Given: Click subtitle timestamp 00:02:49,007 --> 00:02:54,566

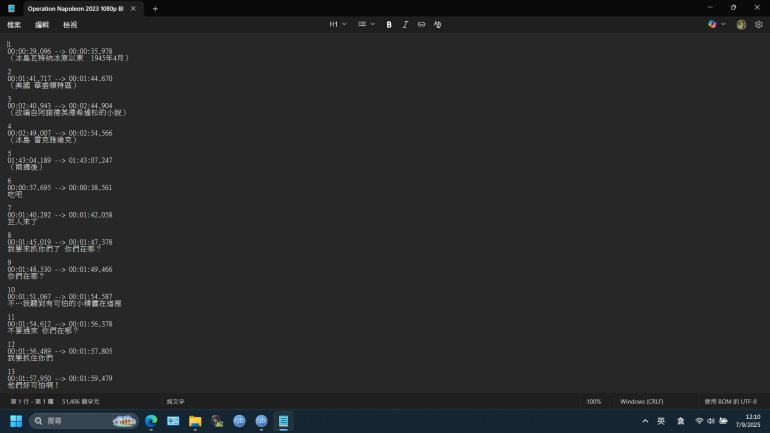Looking at the screenshot, I should pos(59,133).
